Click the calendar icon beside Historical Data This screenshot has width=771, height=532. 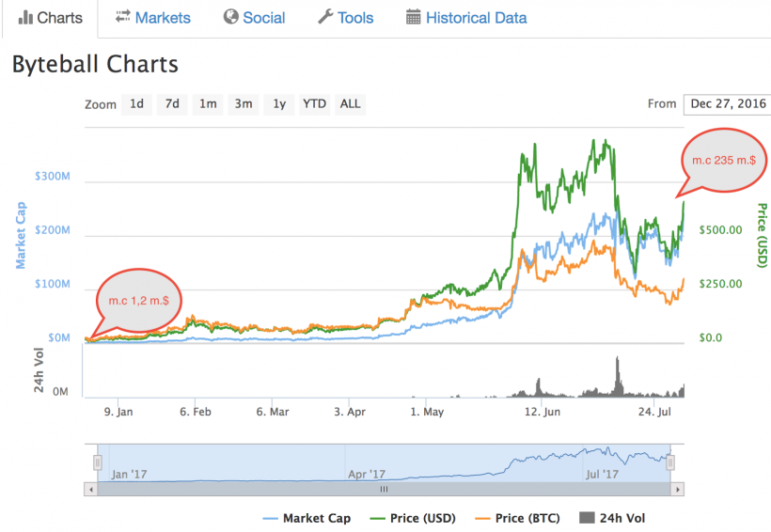pyautogui.click(x=413, y=17)
